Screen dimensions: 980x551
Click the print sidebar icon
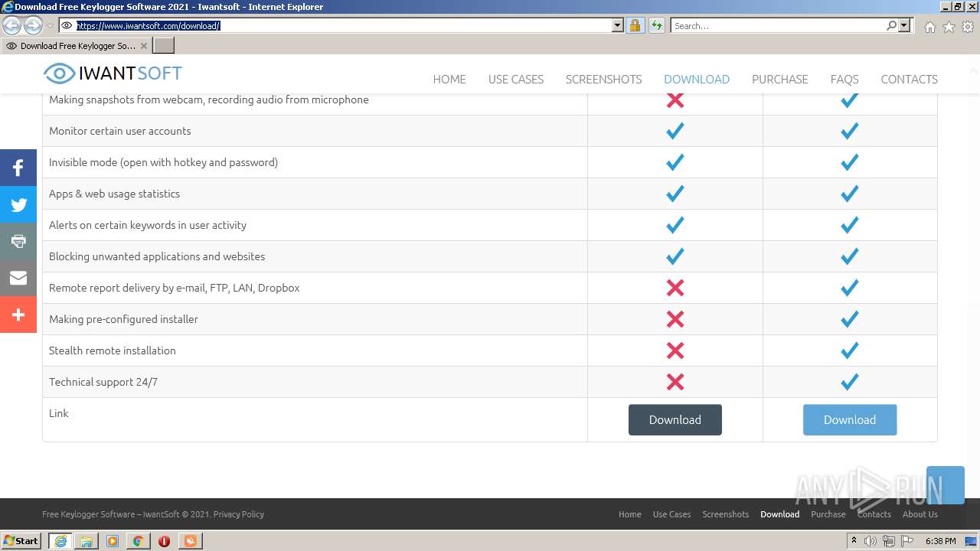[18, 241]
